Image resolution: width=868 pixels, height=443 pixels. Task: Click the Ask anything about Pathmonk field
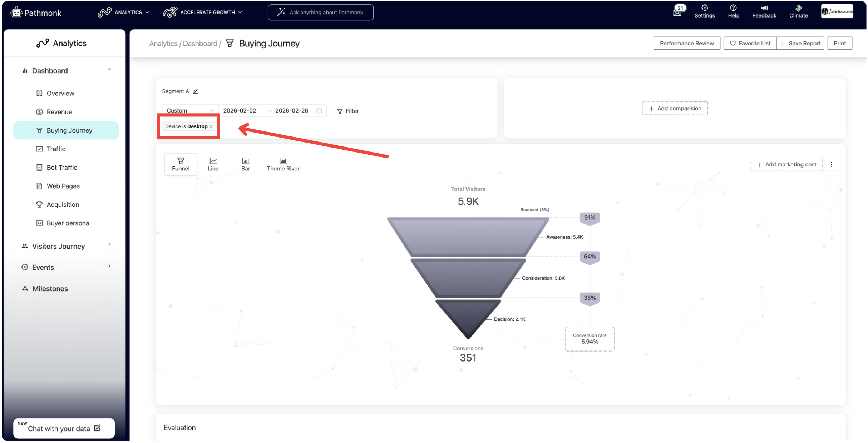(321, 13)
